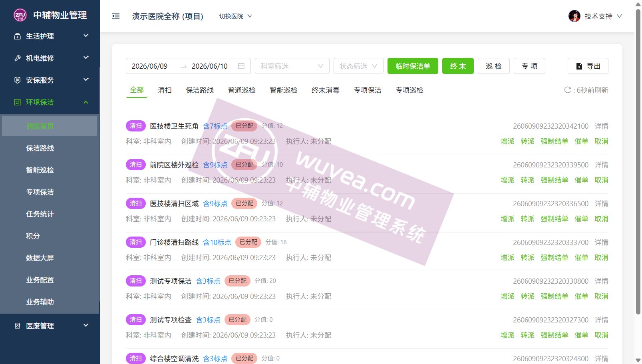Collapse the sidebar with the menu fold icon
This screenshot has height=364, width=642.
[x=116, y=16]
